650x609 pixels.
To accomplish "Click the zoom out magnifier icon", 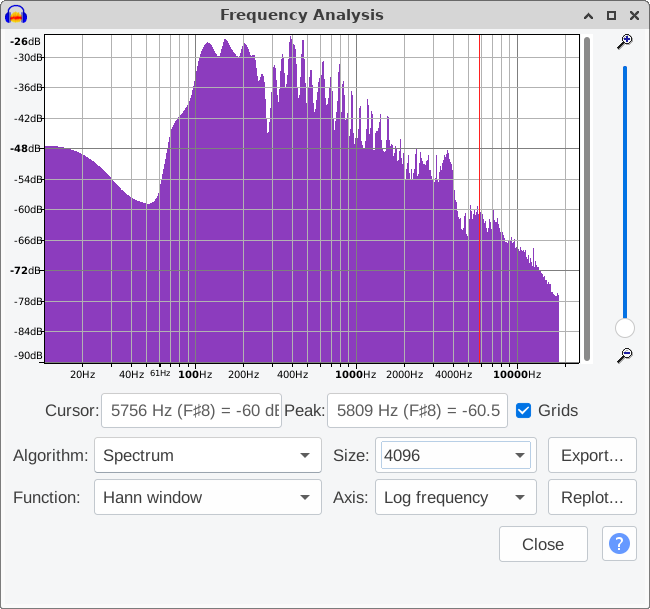I will pos(625,355).
